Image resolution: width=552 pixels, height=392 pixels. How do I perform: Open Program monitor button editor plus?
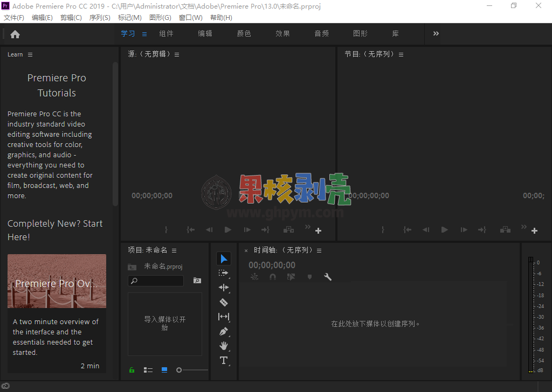[x=534, y=230]
